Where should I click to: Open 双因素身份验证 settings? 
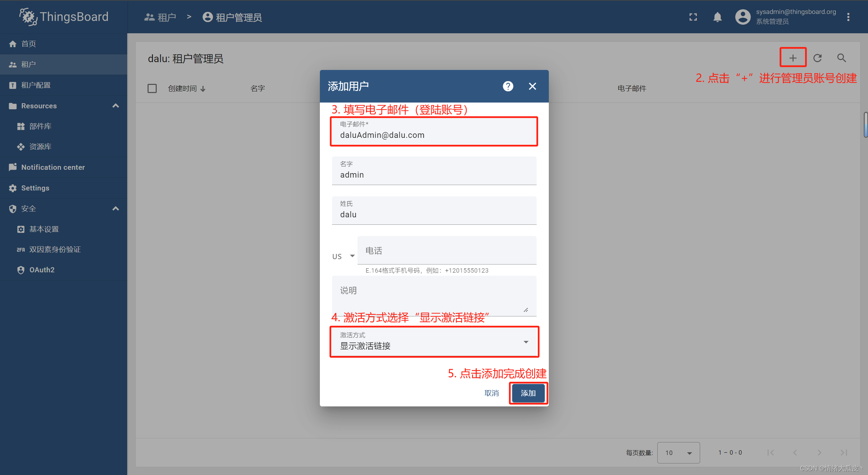click(x=63, y=250)
